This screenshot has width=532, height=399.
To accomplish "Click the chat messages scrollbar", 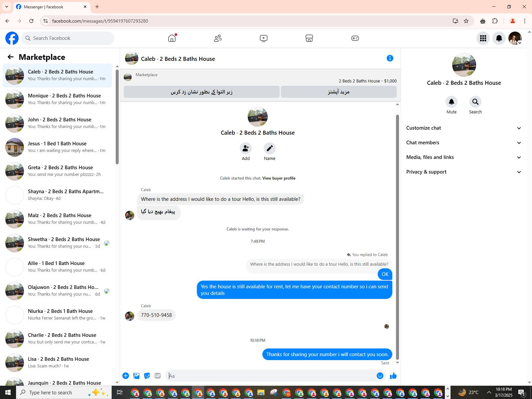I will (x=397, y=238).
